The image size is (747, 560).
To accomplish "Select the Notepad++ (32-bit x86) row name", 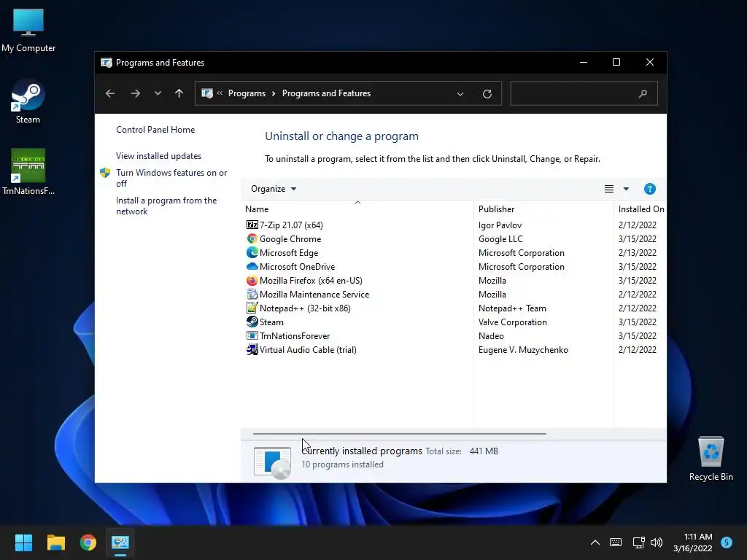I will [305, 308].
